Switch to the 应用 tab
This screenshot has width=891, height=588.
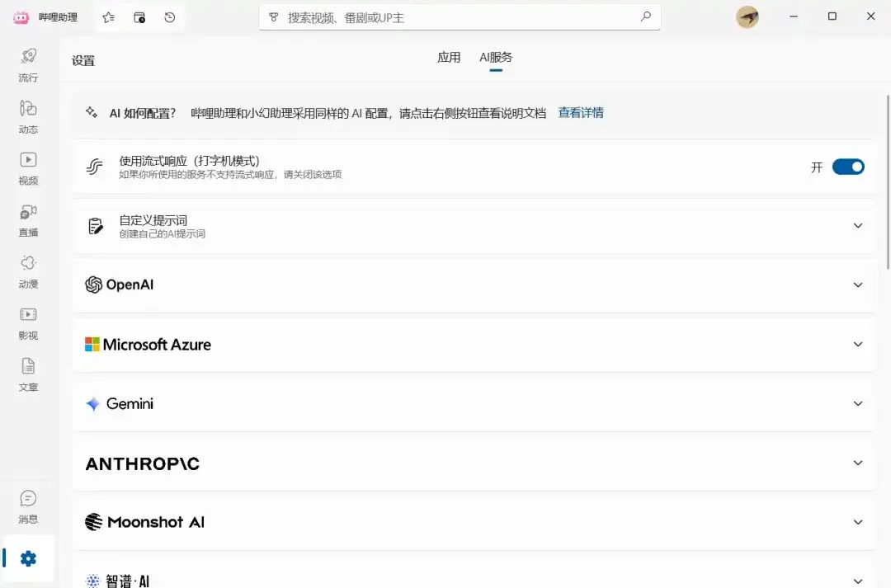coord(449,58)
